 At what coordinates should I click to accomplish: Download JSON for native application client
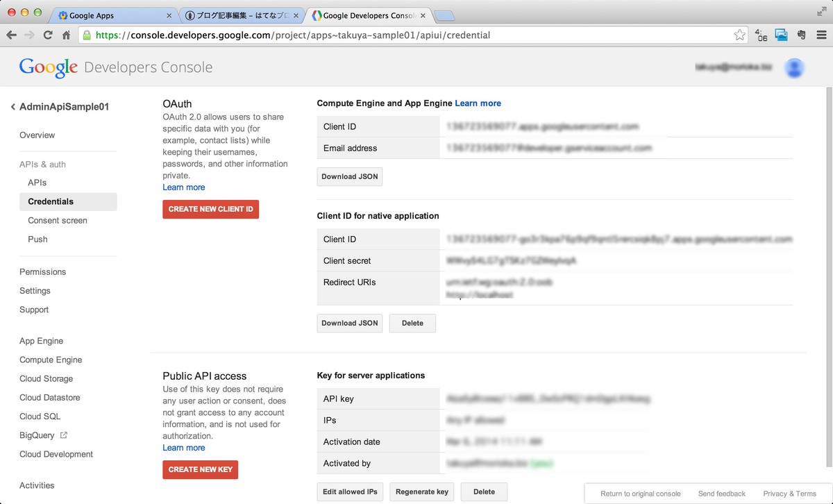coord(350,323)
